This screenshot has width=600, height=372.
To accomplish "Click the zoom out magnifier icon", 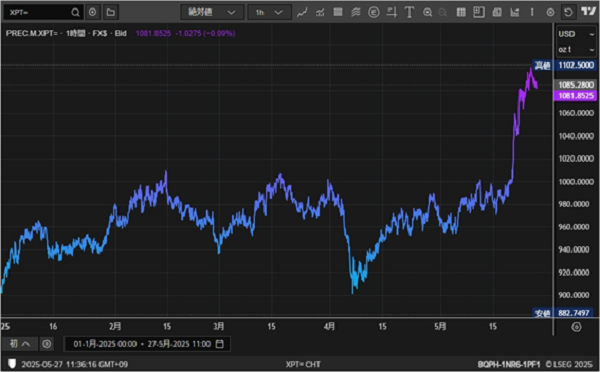I will coord(443,13).
